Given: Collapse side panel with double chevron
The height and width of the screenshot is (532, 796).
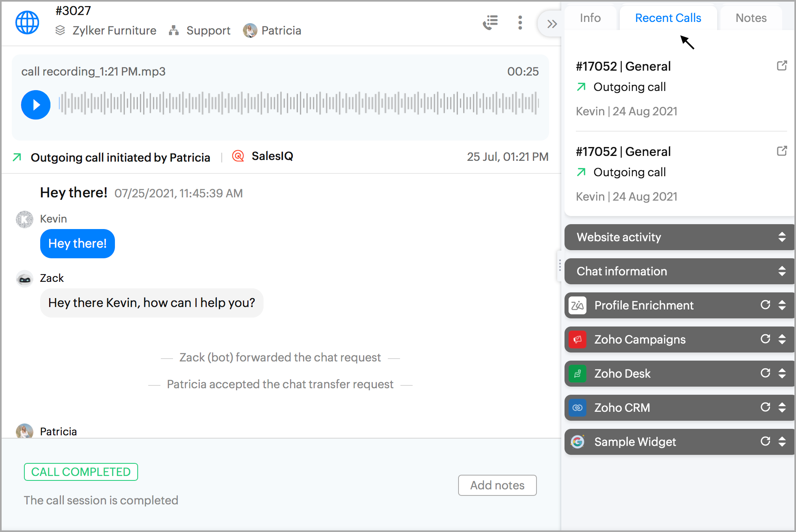Looking at the screenshot, I should (x=552, y=24).
